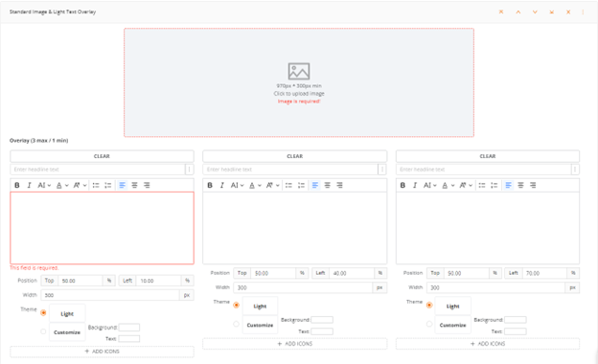
Task: Open headline options menu in first overlay
Action: (x=189, y=170)
